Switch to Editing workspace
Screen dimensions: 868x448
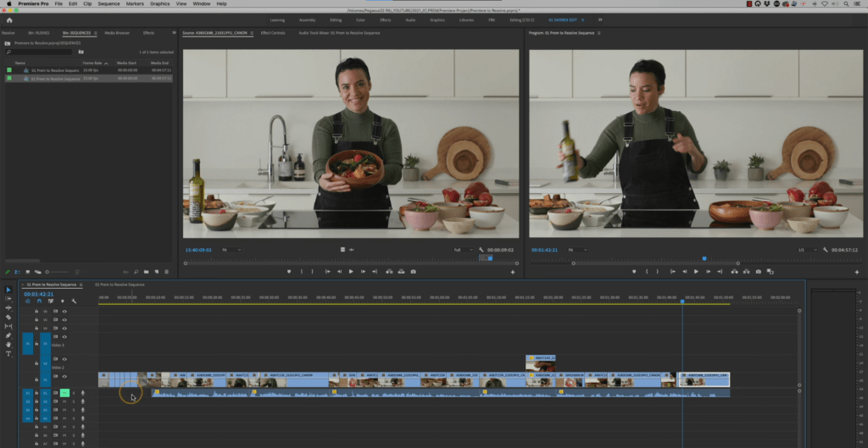(x=336, y=20)
